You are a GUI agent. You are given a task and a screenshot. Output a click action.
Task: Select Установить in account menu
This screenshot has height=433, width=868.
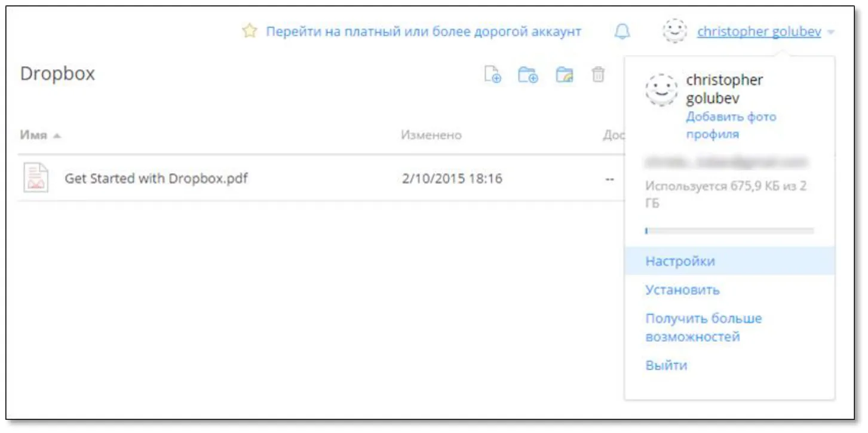(682, 290)
